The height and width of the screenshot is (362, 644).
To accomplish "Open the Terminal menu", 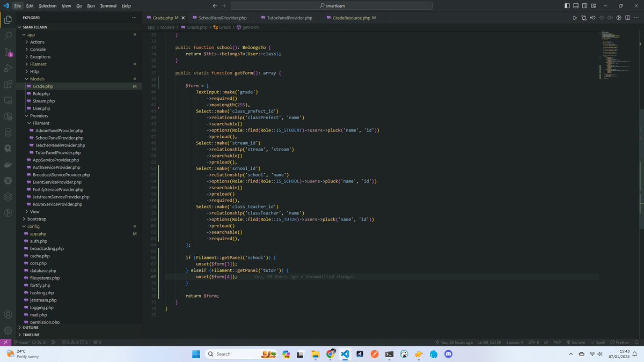I will pos(108,5).
